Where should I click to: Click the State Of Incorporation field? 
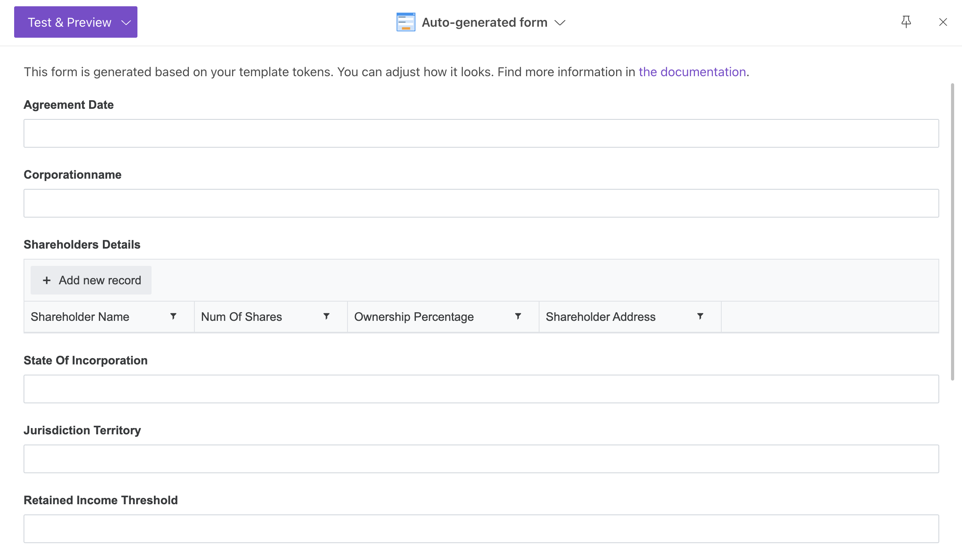point(481,389)
